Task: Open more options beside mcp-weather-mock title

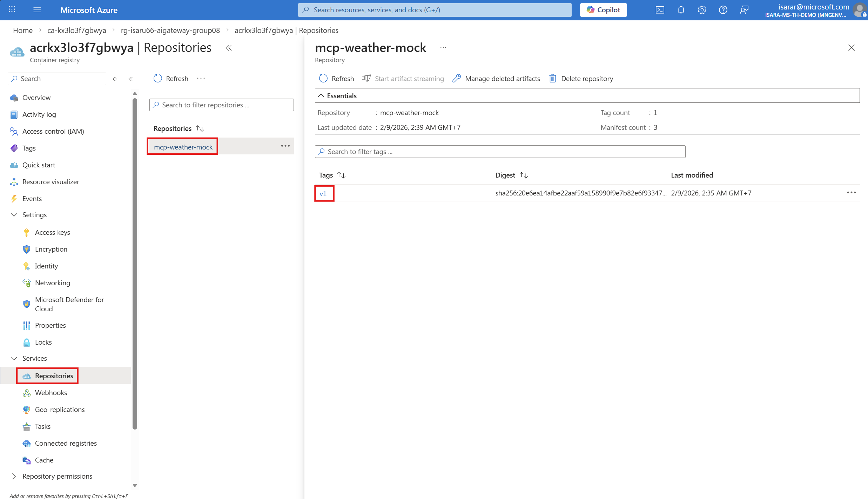Action: [443, 48]
